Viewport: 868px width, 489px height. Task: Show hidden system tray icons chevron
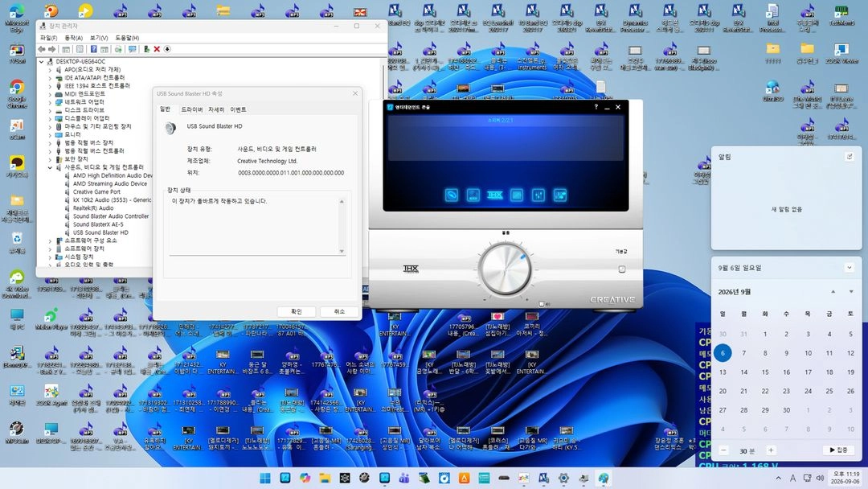(778, 478)
